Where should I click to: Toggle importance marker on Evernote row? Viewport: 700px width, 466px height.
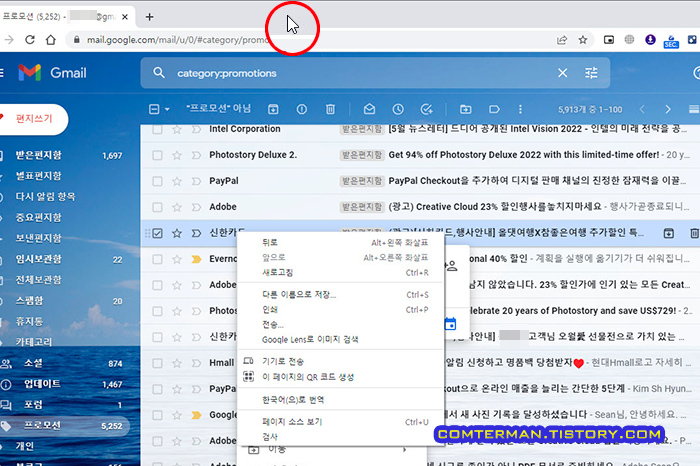(x=196, y=259)
